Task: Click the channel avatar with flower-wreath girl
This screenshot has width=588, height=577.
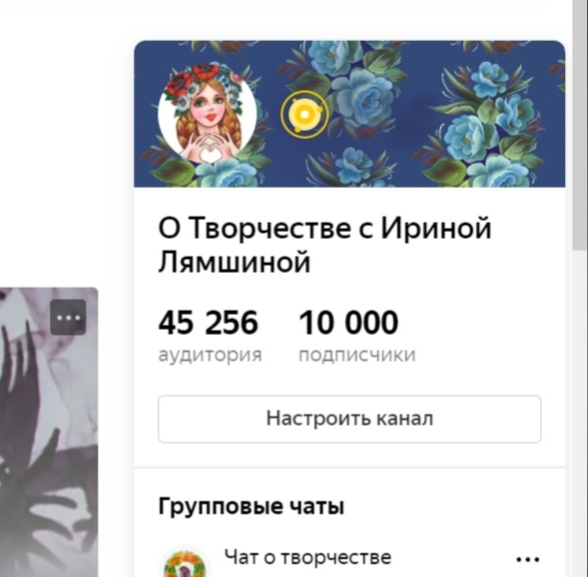Action: pyautogui.click(x=207, y=114)
